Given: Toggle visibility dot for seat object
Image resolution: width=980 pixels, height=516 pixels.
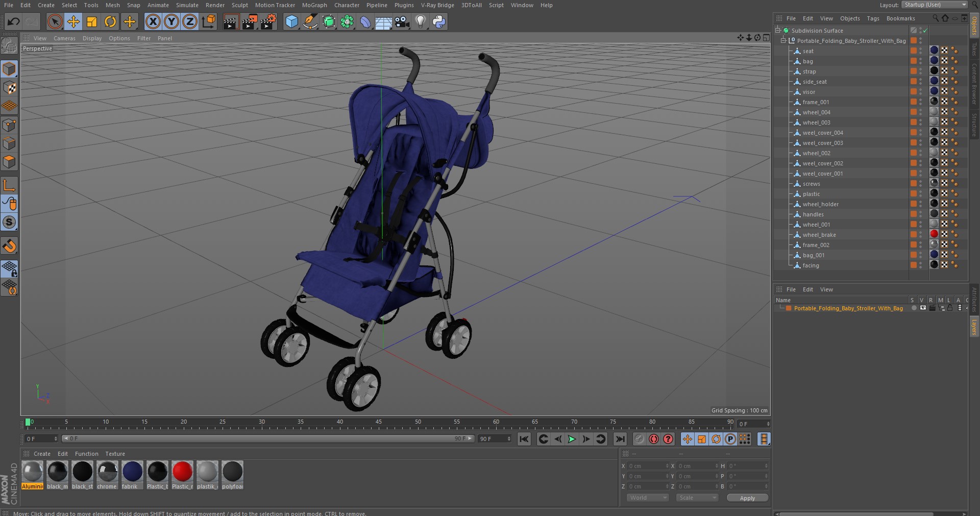Looking at the screenshot, I should click(x=921, y=51).
